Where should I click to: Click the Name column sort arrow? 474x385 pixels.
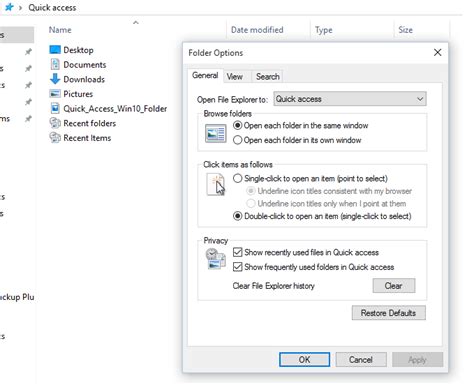click(x=136, y=23)
